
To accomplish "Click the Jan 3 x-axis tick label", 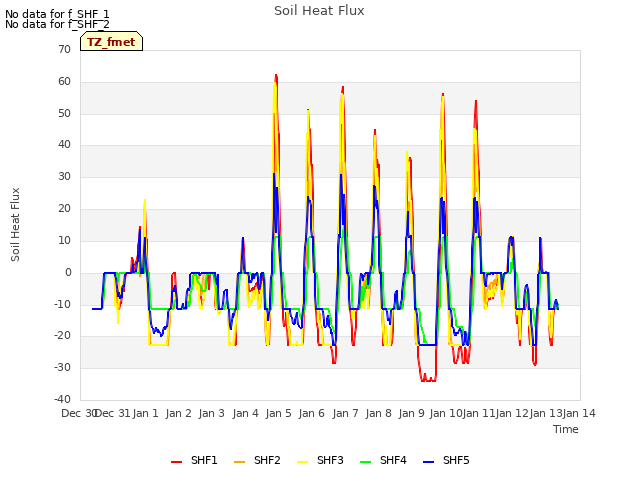I will (x=211, y=413).
